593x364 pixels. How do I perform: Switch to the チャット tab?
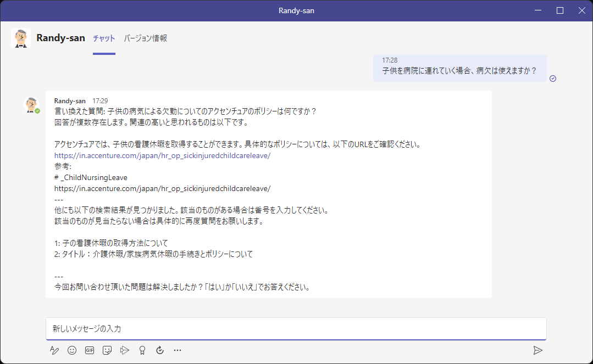point(103,38)
